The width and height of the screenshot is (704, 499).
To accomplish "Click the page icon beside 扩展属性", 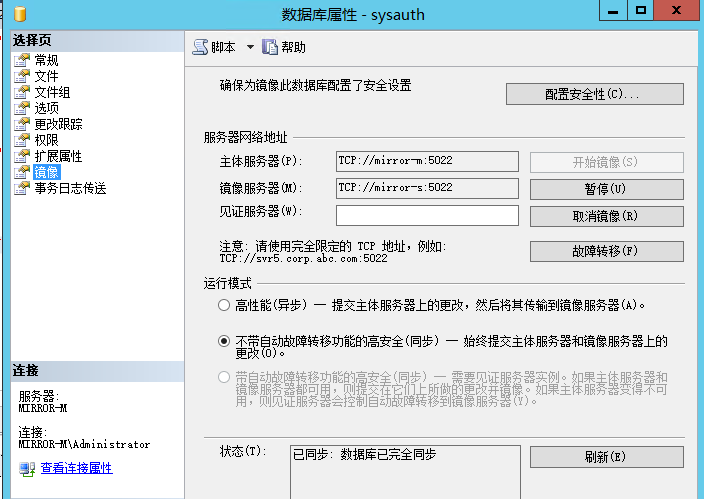I will click(x=22, y=156).
